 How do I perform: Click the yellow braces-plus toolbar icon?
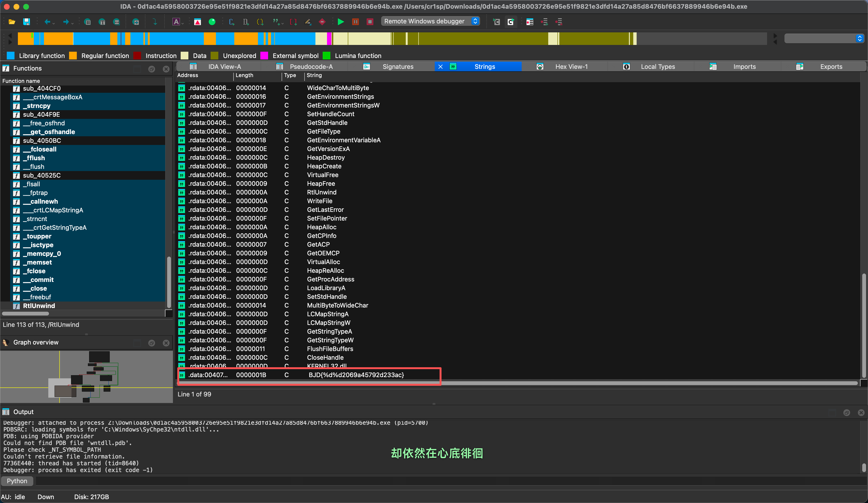[260, 22]
